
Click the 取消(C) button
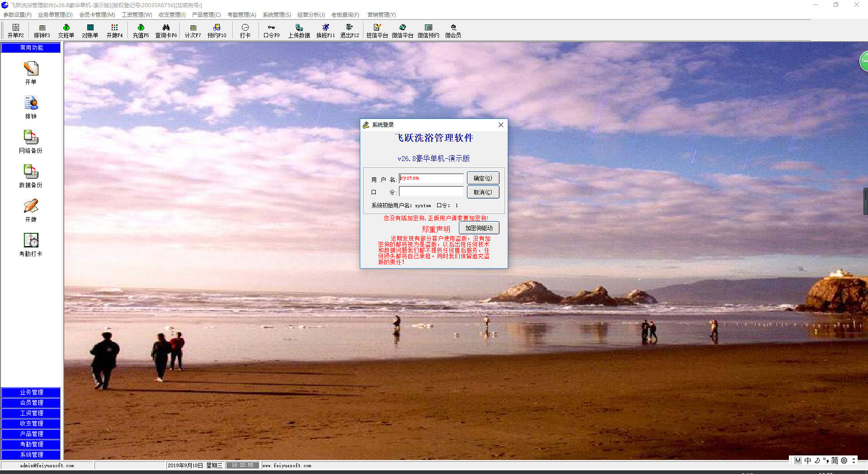482,192
